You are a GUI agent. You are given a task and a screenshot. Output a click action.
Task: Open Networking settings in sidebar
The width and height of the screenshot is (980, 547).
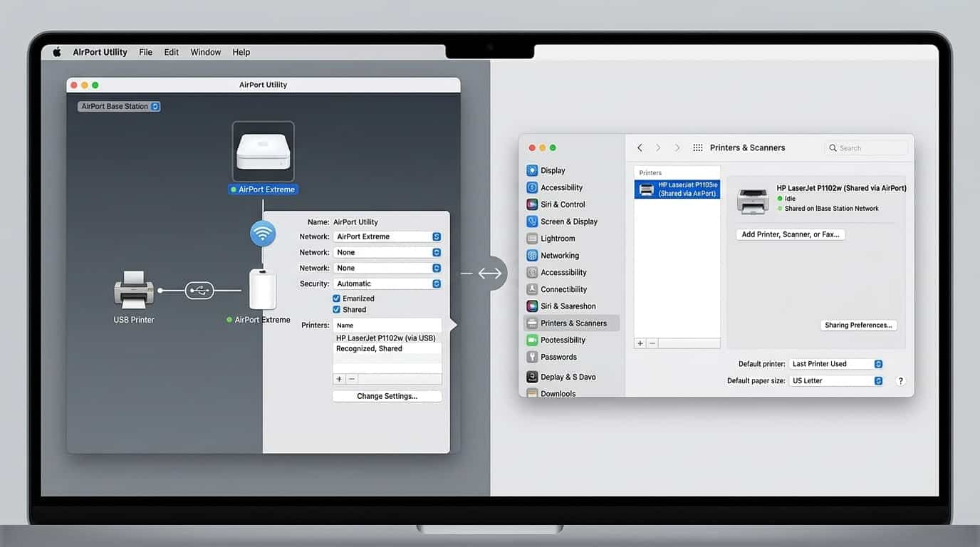click(x=572, y=256)
